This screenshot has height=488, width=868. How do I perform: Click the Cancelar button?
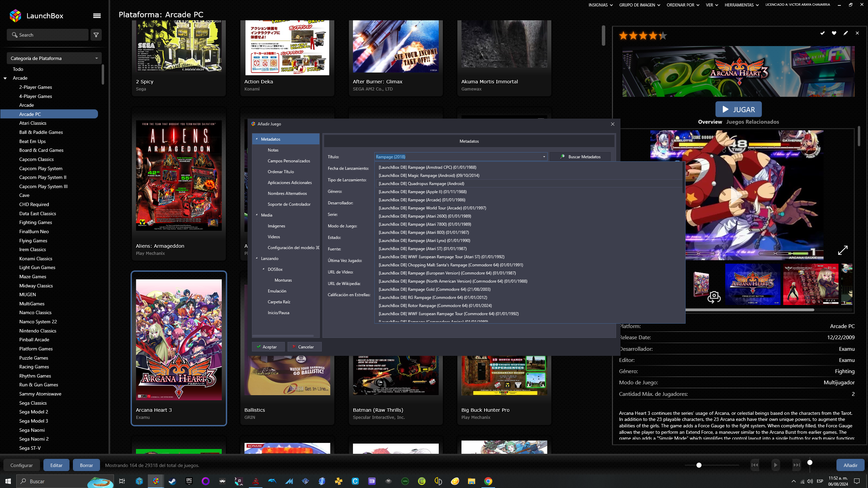click(304, 347)
